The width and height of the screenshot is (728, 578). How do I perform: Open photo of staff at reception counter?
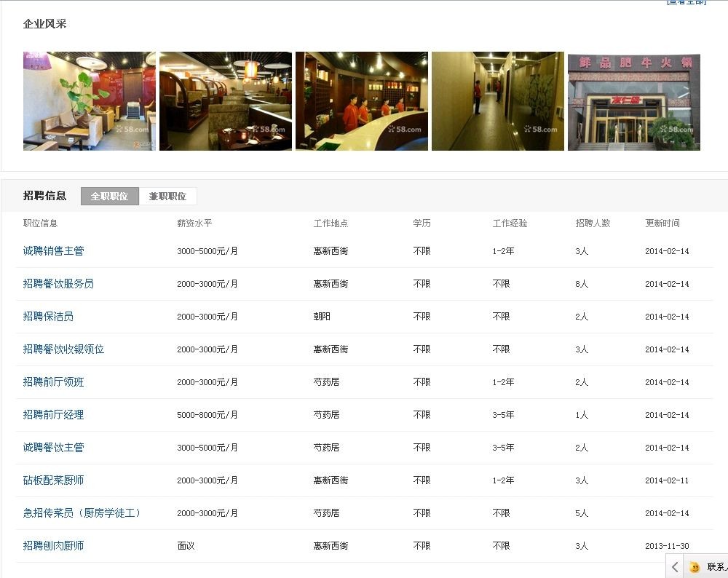362,101
